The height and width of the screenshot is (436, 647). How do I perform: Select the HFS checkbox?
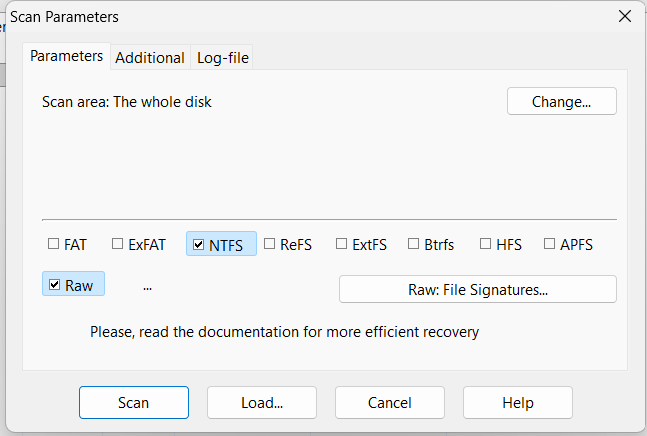(486, 244)
